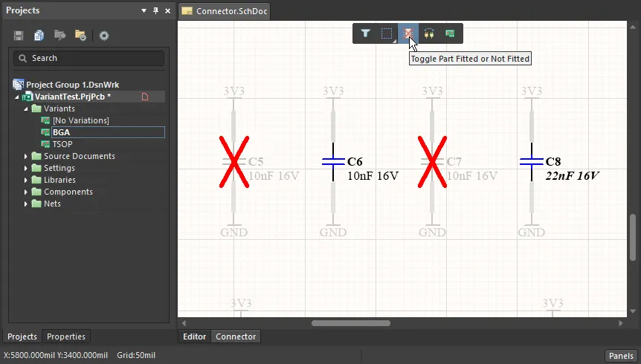The image size is (641, 364).
Task: Select the dashed rectangle selection tool
Action: click(x=387, y=33)
